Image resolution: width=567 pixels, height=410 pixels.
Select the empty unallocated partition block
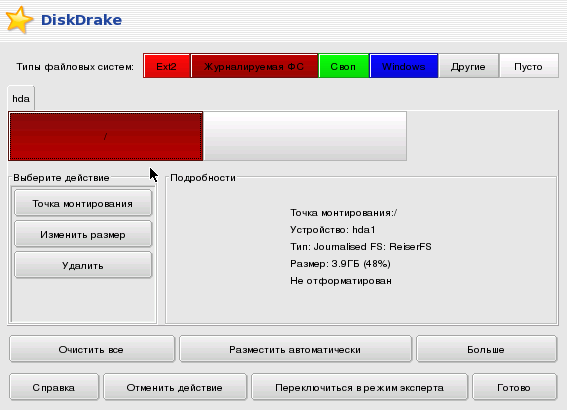point(305,136)
